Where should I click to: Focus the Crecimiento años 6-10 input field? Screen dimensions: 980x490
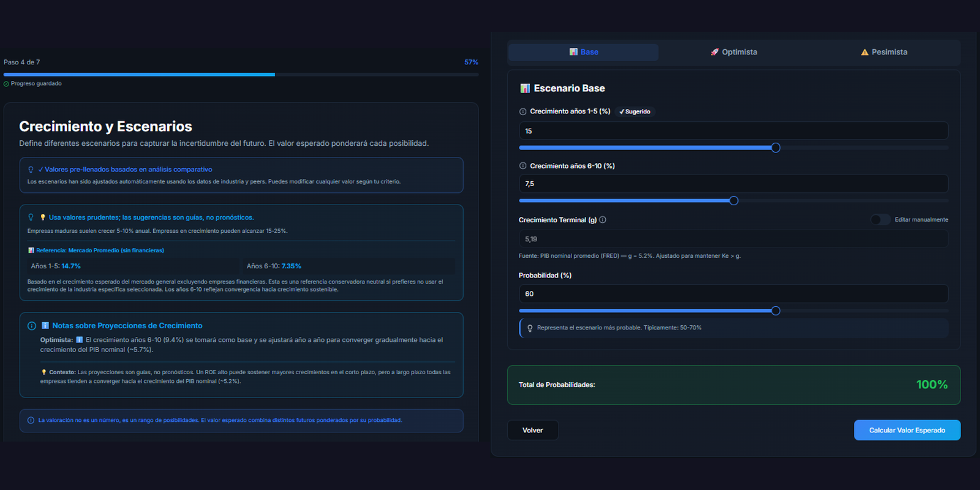click(x=733, y=184)
